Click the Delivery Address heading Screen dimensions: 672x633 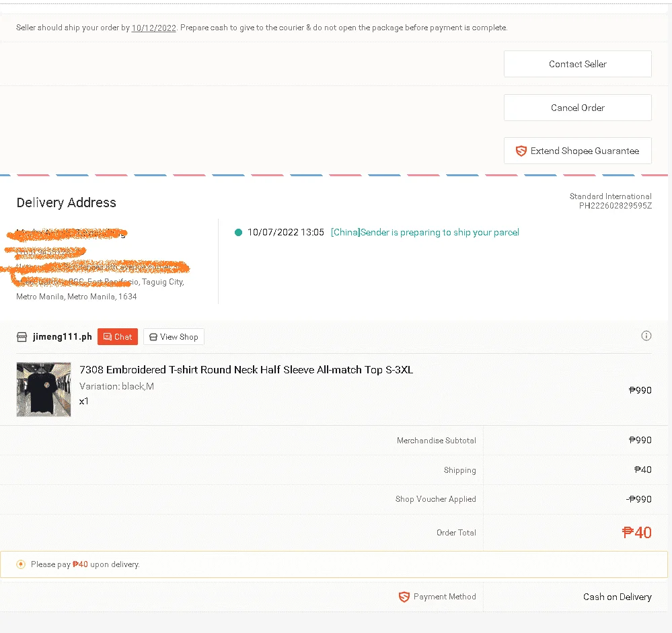[x=66, y=202]
